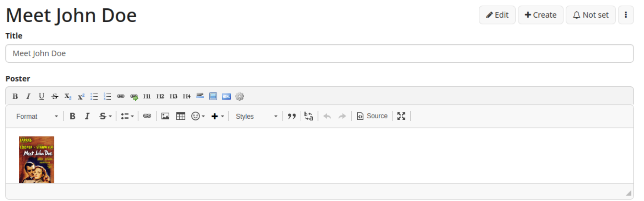This screenshot has width=644, height=201.
Task: Open the Styles dropdown
Action: pos(256,116)
